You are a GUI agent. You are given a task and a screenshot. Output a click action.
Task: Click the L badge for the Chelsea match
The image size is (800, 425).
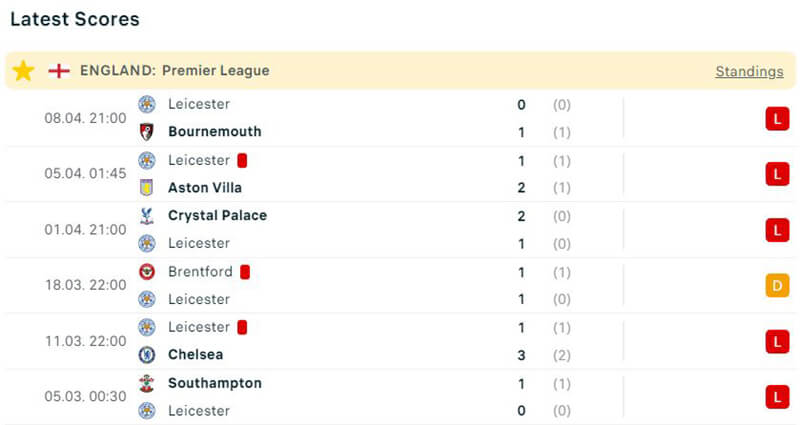[x=777, y=342]
